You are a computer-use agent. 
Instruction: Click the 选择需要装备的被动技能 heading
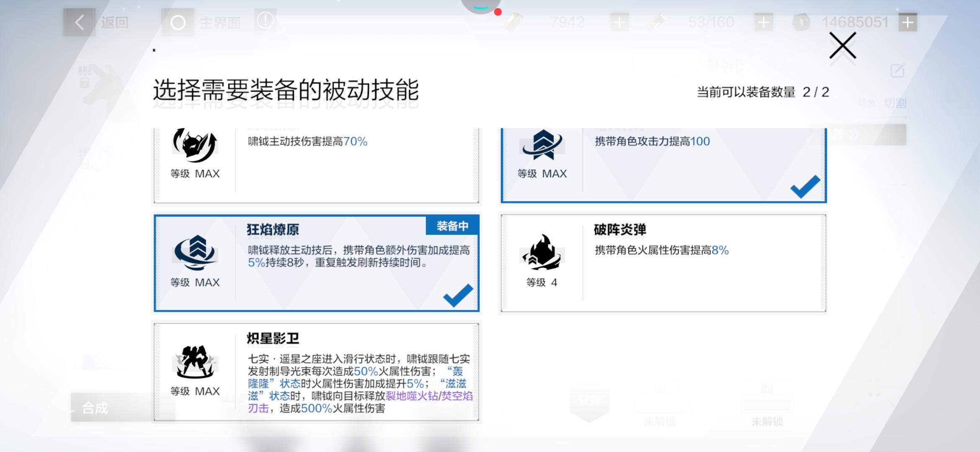pyautogui.click(x=286, y=90)
